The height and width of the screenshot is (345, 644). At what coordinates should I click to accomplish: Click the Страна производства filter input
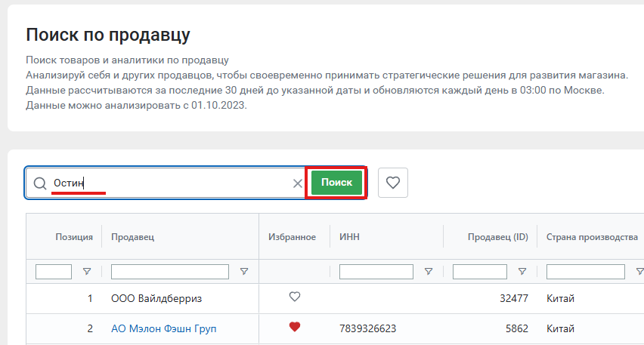coord(585,272)
